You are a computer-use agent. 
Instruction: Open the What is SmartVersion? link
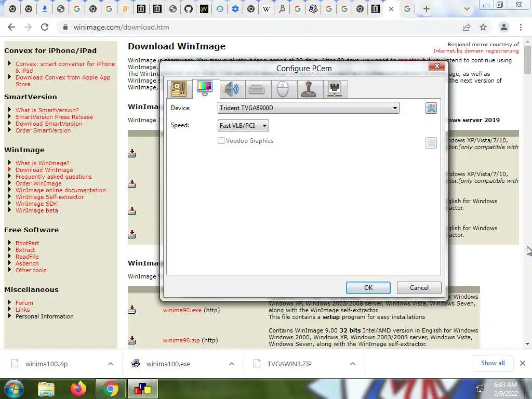click(x=47, y=110)
